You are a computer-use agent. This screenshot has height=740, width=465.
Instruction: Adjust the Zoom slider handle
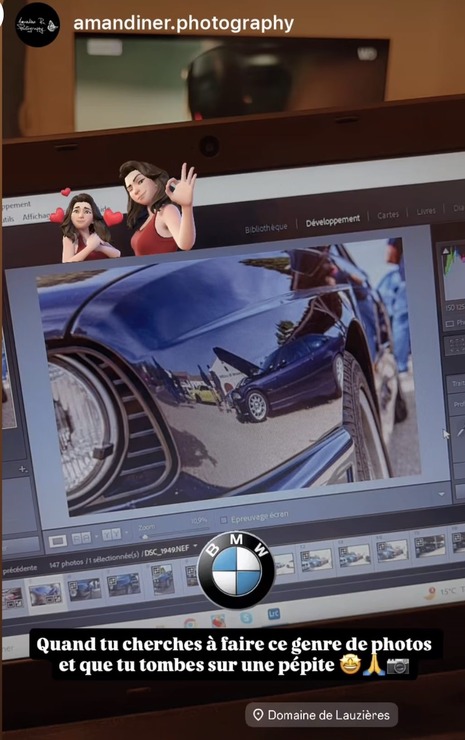[144, 537]
